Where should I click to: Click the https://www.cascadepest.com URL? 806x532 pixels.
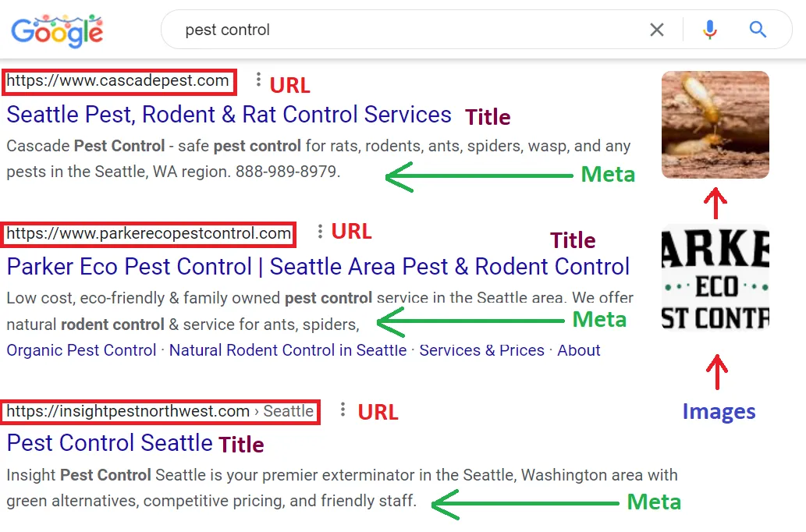coord(118,80)
